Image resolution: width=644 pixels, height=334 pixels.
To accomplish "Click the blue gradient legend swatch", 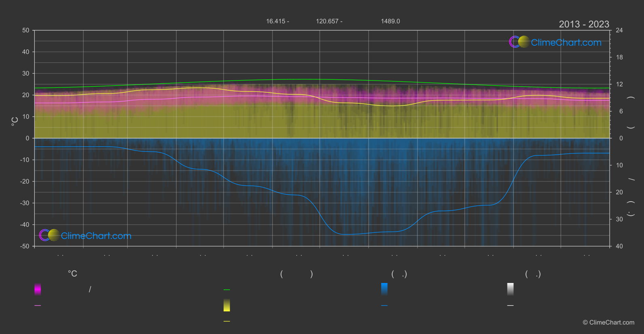I will click(384, 289).
